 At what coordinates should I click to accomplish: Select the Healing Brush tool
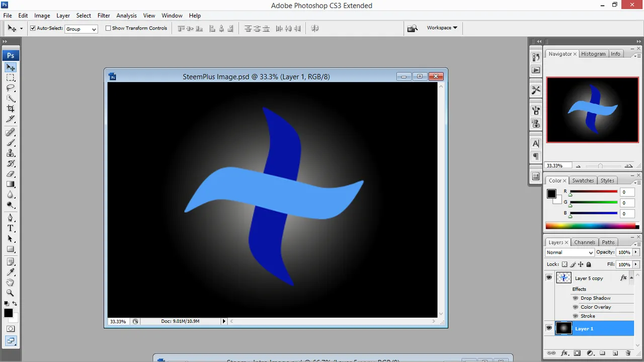click(11, 132)
